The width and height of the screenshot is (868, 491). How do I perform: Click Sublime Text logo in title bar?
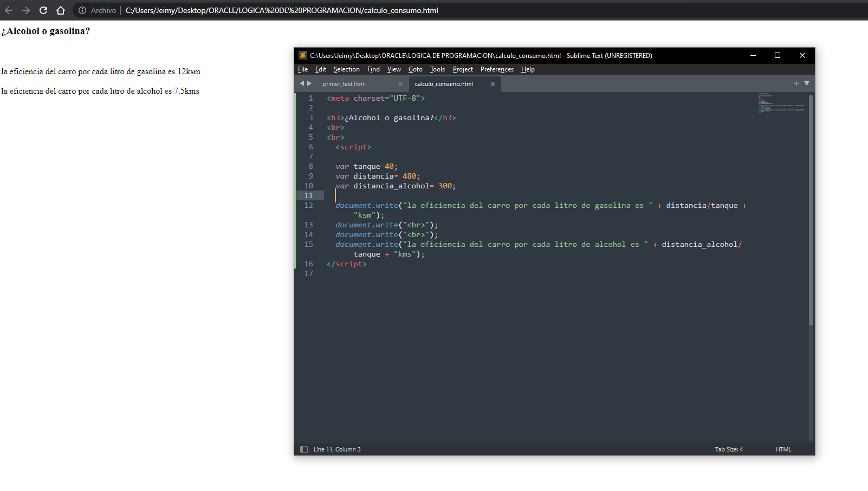coord(303,55)
